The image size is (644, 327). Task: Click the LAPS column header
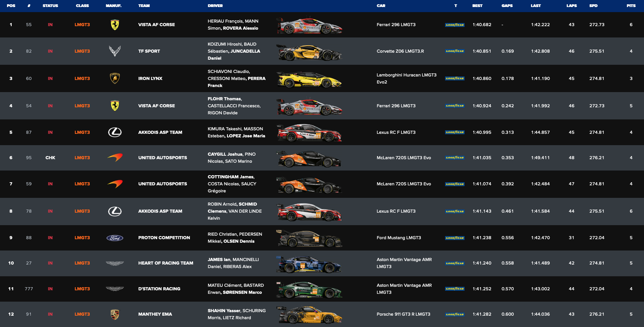click(571, 6)
